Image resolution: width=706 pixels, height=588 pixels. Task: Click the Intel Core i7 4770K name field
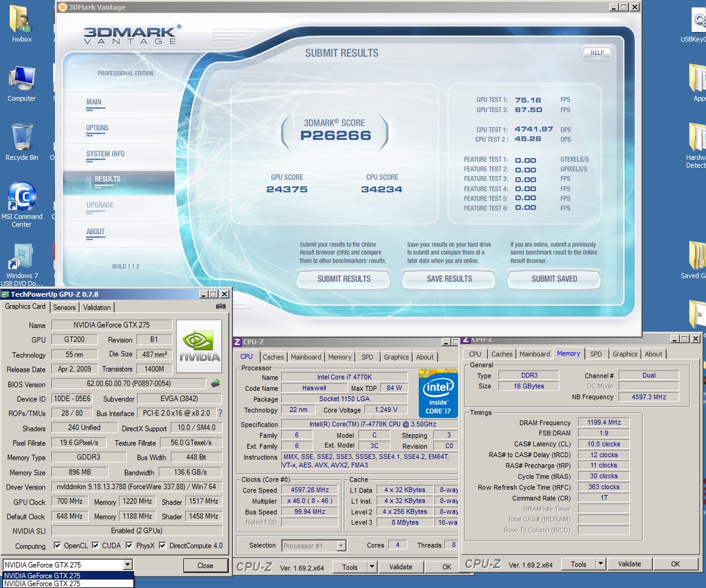(345, 377)
